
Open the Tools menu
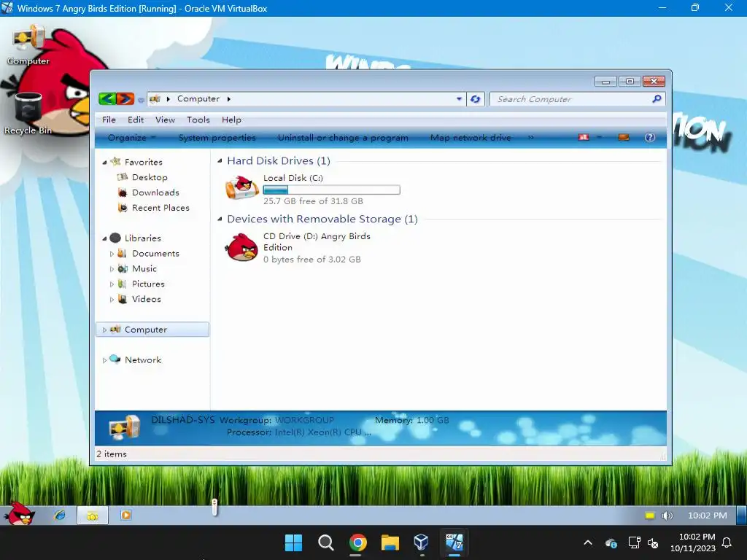point(198,120)
